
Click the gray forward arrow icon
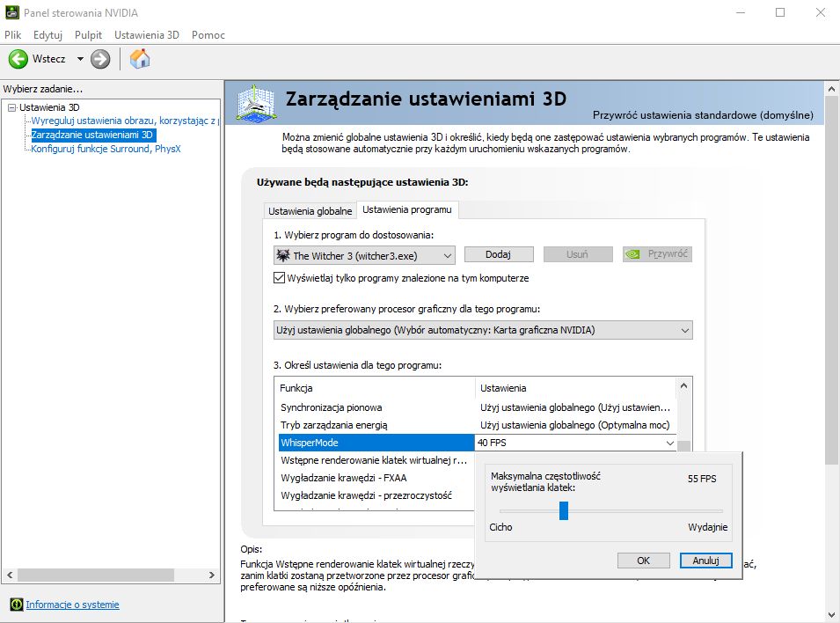(100, 59)
